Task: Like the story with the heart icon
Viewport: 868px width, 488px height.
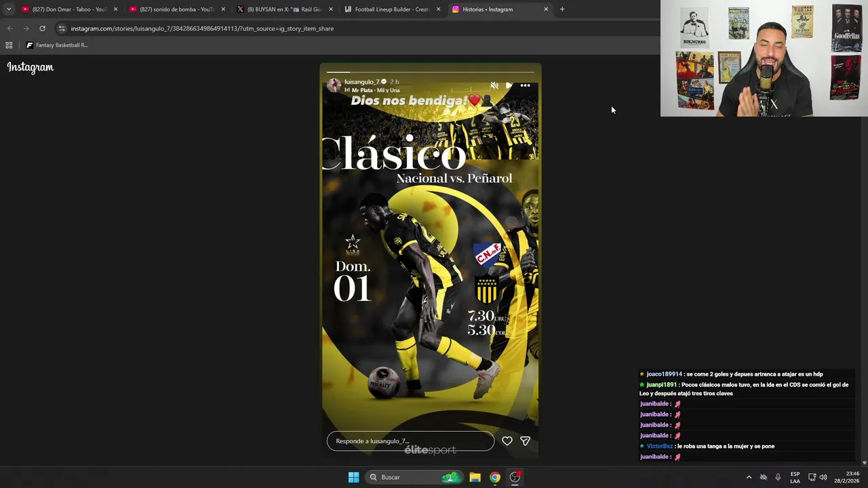Action: tap(507, 441)
